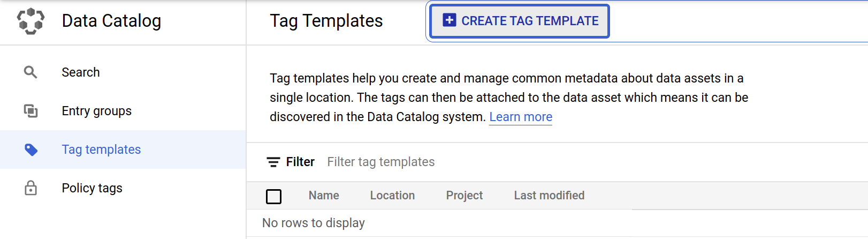The height and width of the screenshot is (239, 868).
Task: Click the CREATE TAG TEMPLATE button
Action: point(520,21)
